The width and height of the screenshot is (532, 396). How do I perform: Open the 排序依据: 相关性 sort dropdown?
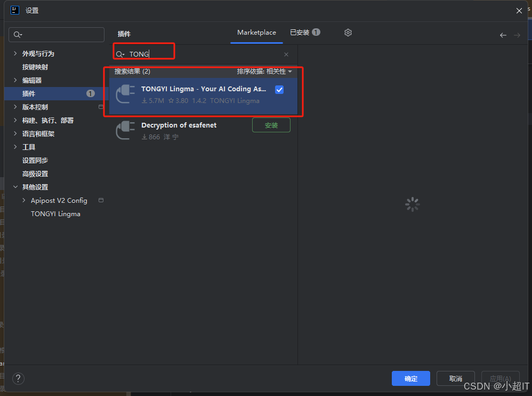264,72
